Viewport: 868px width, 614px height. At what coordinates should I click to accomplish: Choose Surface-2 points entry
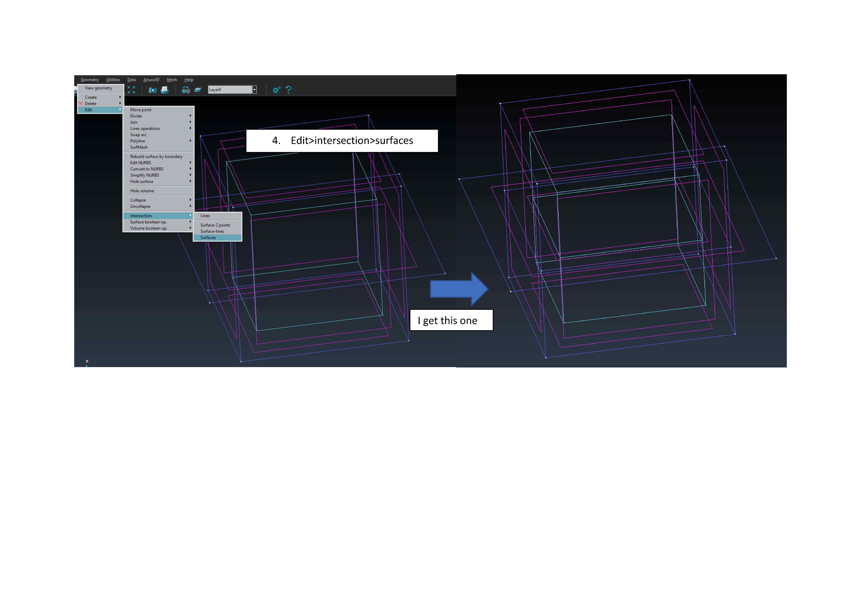217,225
